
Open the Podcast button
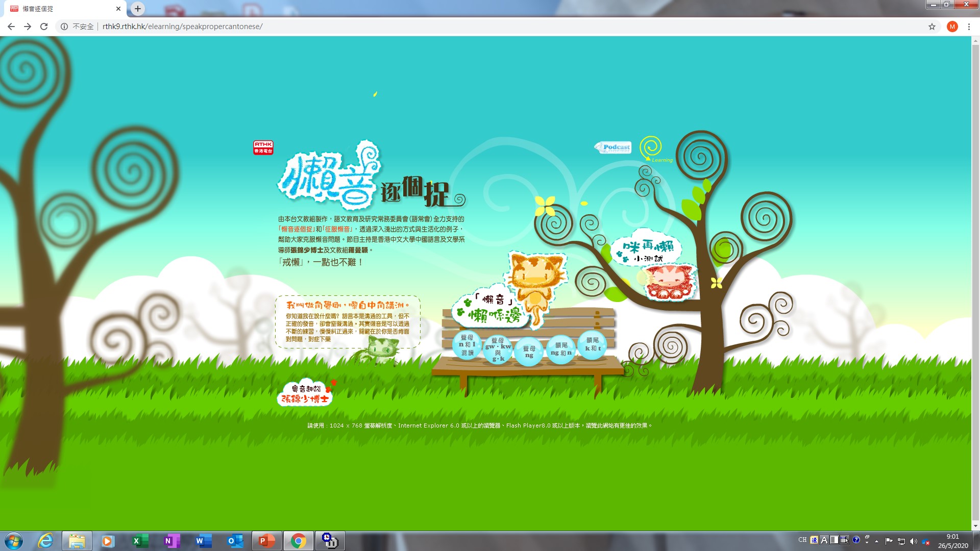[x=614, y=147]
